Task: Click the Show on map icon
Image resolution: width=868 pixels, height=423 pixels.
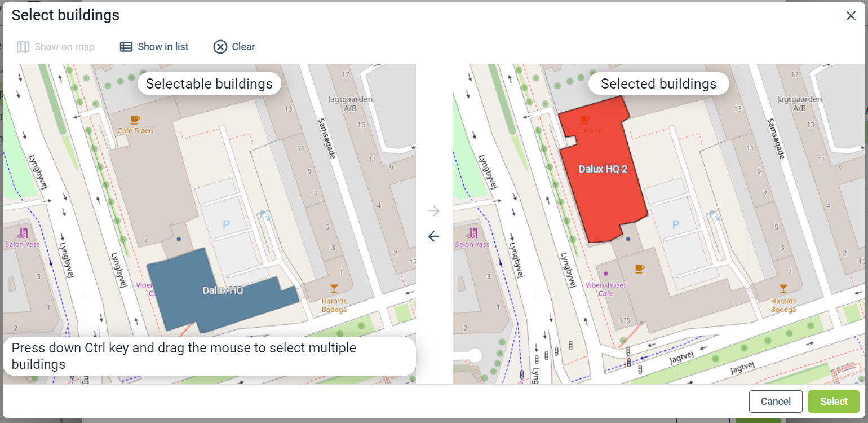Action: pos(23,47)
